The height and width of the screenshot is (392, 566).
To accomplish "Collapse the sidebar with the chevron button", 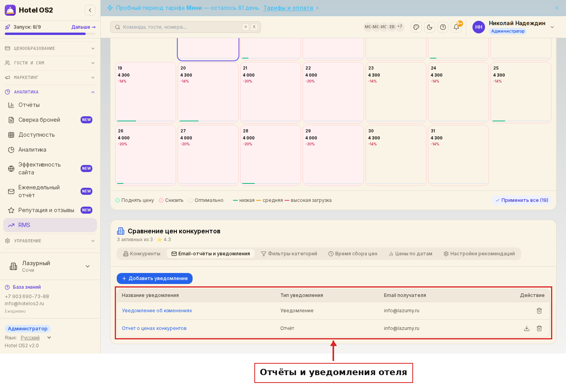I will pyautogui.click(x=90, y=10).
